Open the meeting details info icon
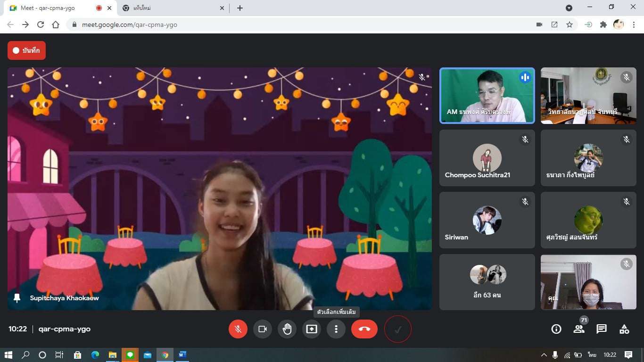Screen dimensions: 644x362 [556, 329]
